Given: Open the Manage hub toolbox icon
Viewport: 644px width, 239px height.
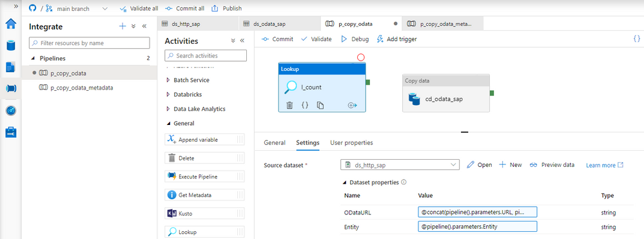Looking at the screenshot, I should 11,132.
